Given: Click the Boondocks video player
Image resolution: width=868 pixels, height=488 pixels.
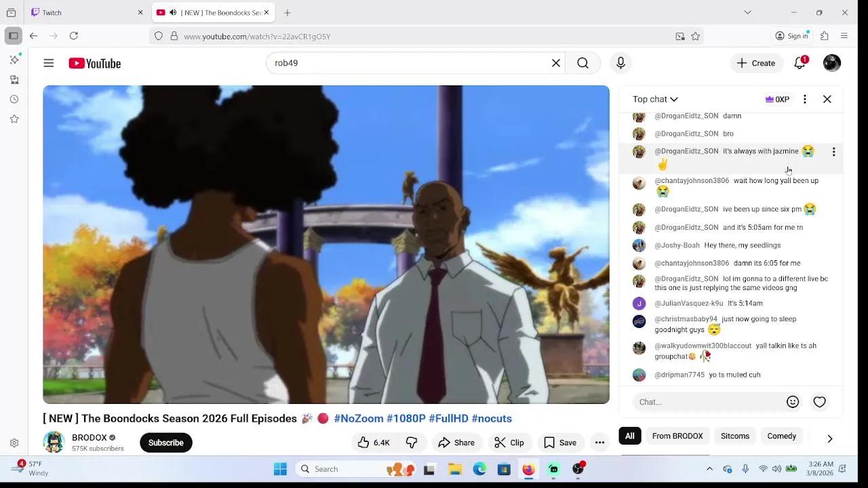Looking at the screenshot, I should pyautogui.click(x=326, y=245).
